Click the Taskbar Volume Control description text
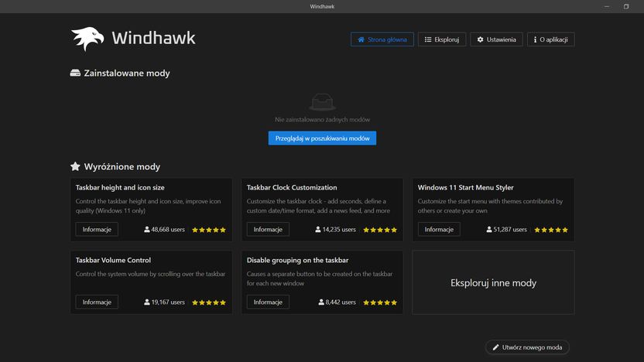The width and height of the screenshot is (644, 362). 150,274
